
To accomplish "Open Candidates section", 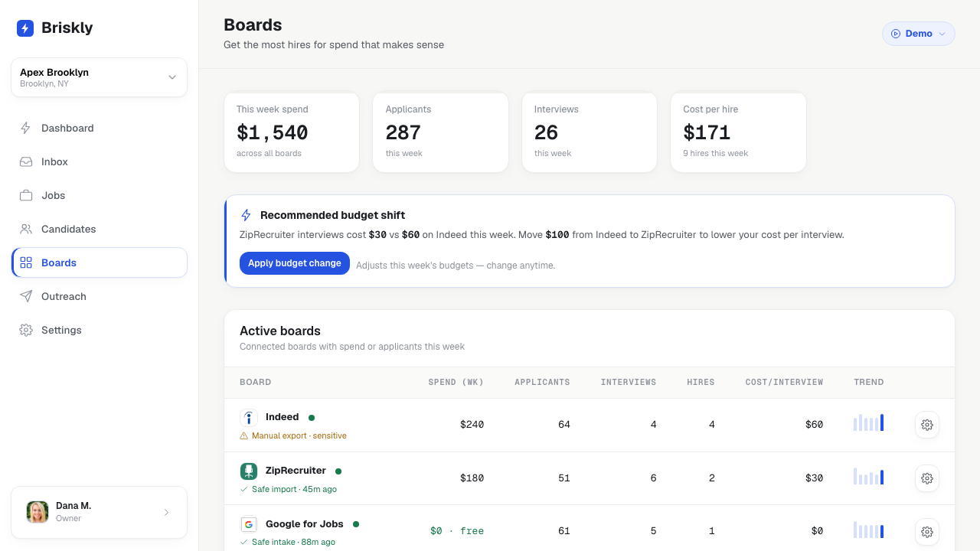I will [99, 229].
